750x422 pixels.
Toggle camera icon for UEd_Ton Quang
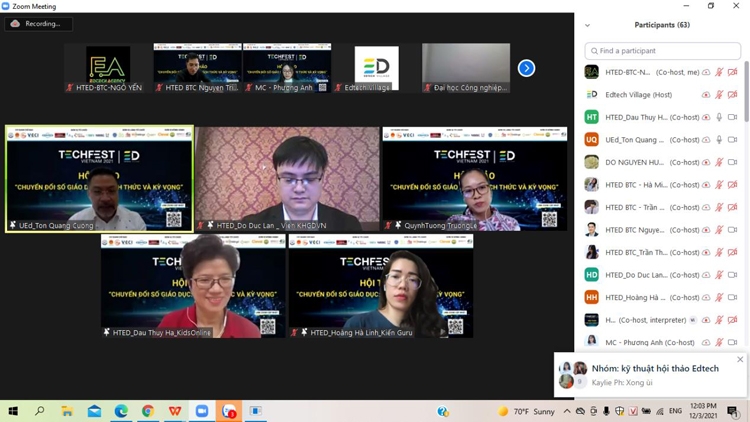coord(733,140)
